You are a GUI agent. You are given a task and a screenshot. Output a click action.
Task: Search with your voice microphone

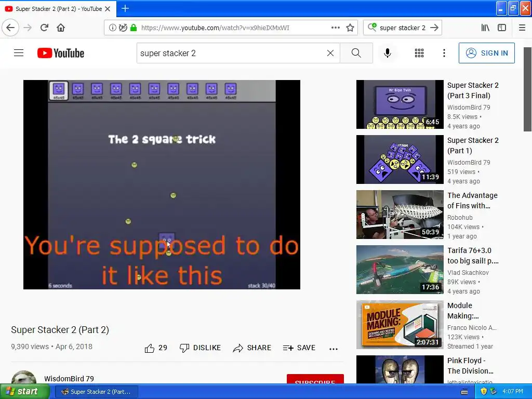pos(388,53)
